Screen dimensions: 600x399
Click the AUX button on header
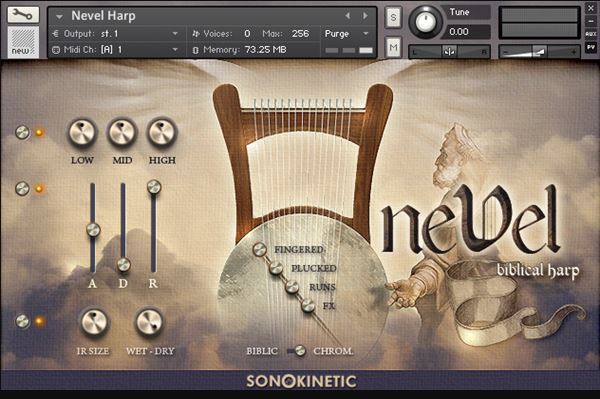click(590, 34)
